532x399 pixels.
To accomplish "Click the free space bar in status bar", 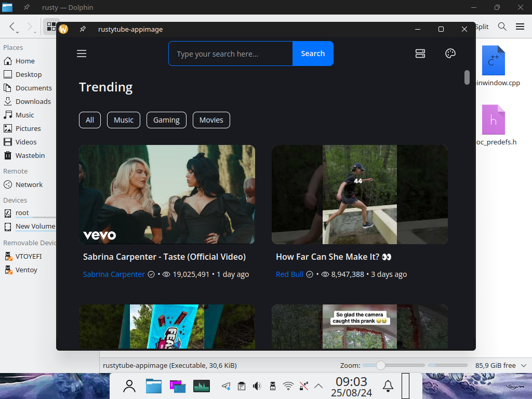I will 448,365.
